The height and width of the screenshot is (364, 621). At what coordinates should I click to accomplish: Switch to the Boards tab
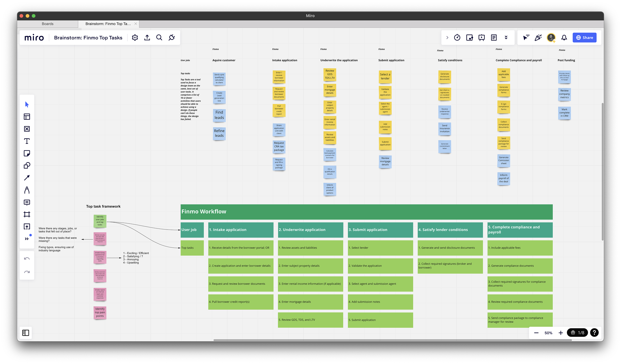48,24
